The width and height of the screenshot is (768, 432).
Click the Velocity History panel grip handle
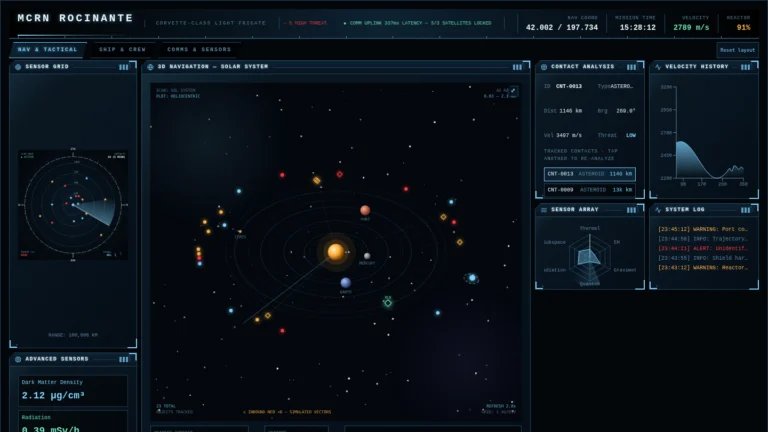745,67
